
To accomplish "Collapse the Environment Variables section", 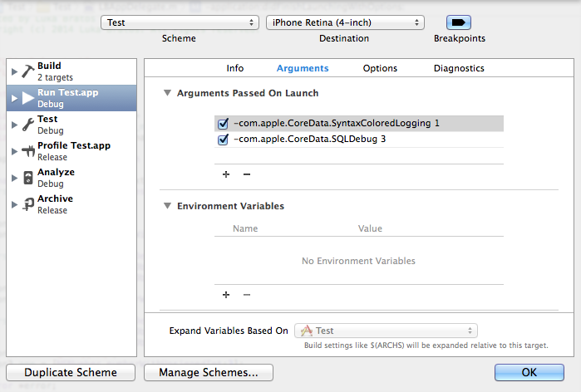I will (167, 206).
